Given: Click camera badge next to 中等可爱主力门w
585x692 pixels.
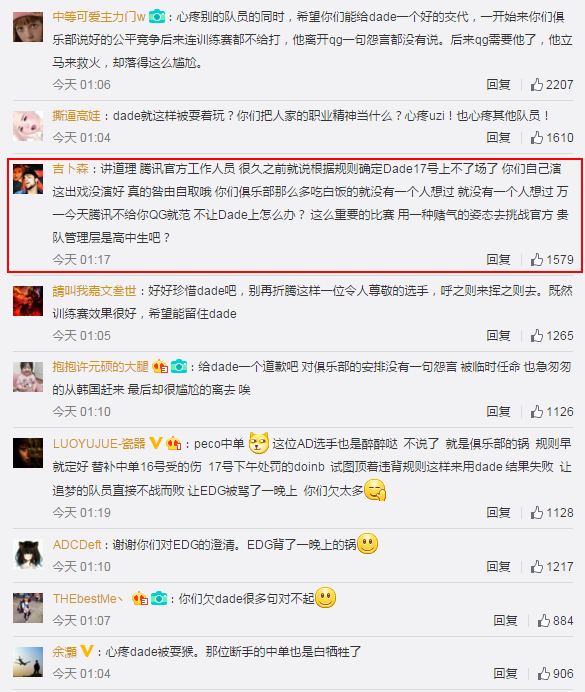Looking at the screenshot, I should tap(157, 17).
